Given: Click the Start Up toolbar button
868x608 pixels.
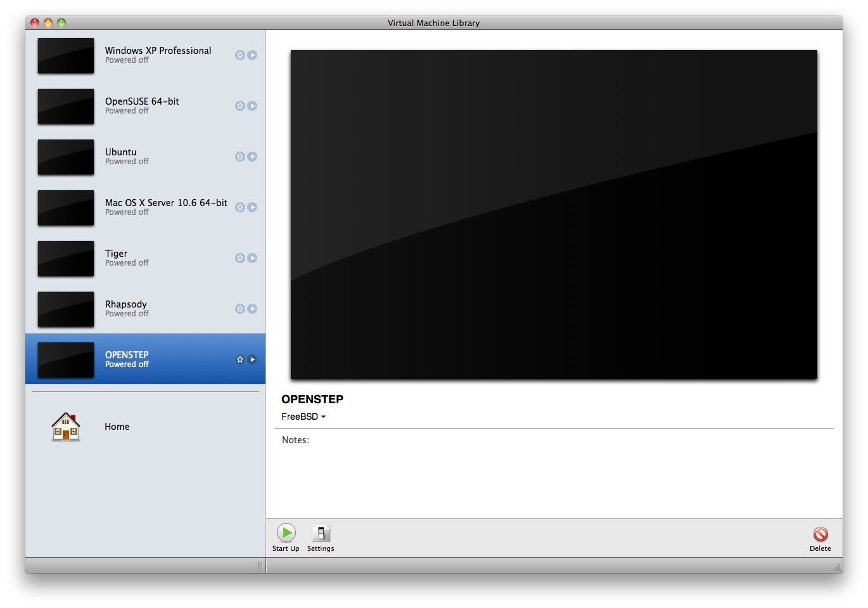Looking at the screenshot, I should pyautogui.click(x=286, y=538).
